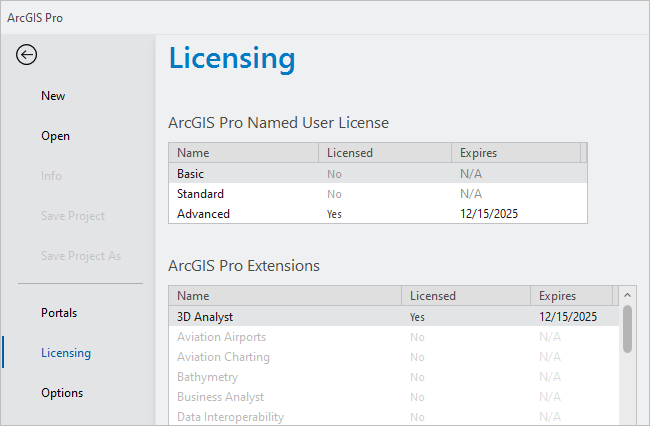
Task: Select the Standard license row
Action: tap(378, 194)
